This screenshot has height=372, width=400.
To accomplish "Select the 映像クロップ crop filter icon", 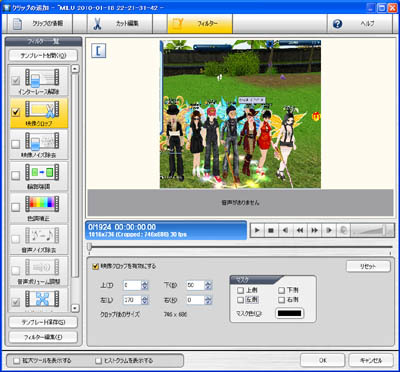I will (42, 110).
